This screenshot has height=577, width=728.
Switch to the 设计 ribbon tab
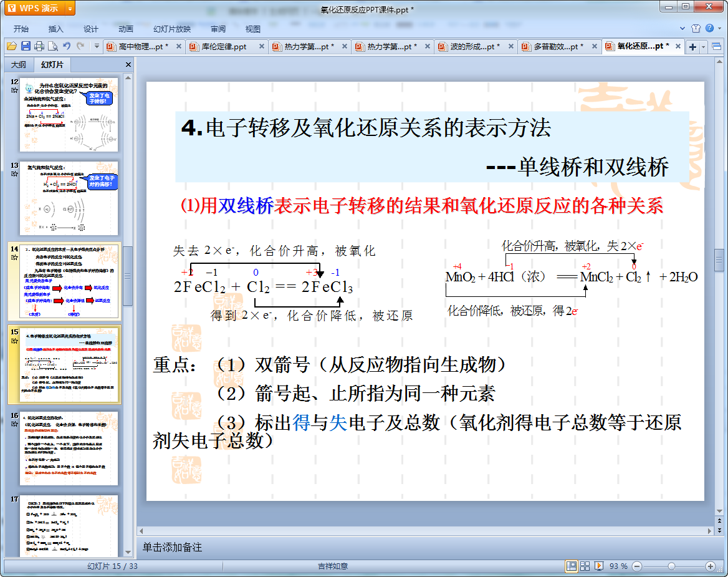coord(90,29)
